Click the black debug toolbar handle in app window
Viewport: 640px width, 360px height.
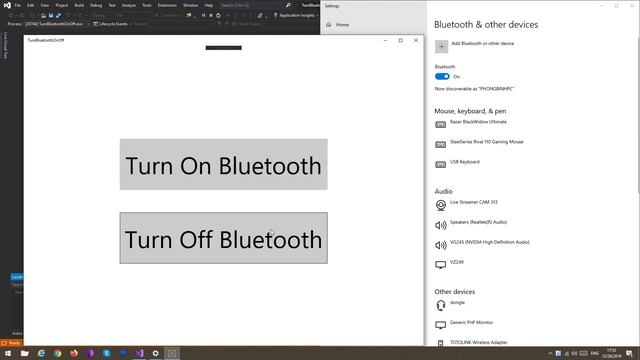[x=224, y=48]
